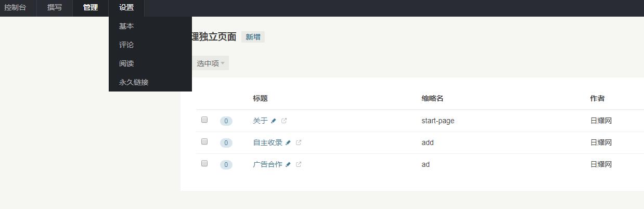644x209 pixels.
Task: Choose 基本 from the settings menu
Action: pyautogui.click(x=126, y=26)
